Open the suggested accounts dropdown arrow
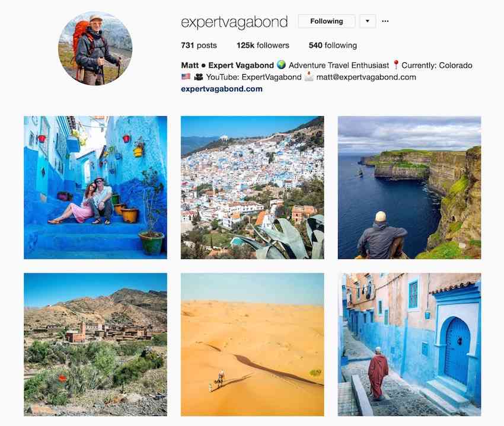The width and height of the screenshot is (504, 426). coord(368,21)
